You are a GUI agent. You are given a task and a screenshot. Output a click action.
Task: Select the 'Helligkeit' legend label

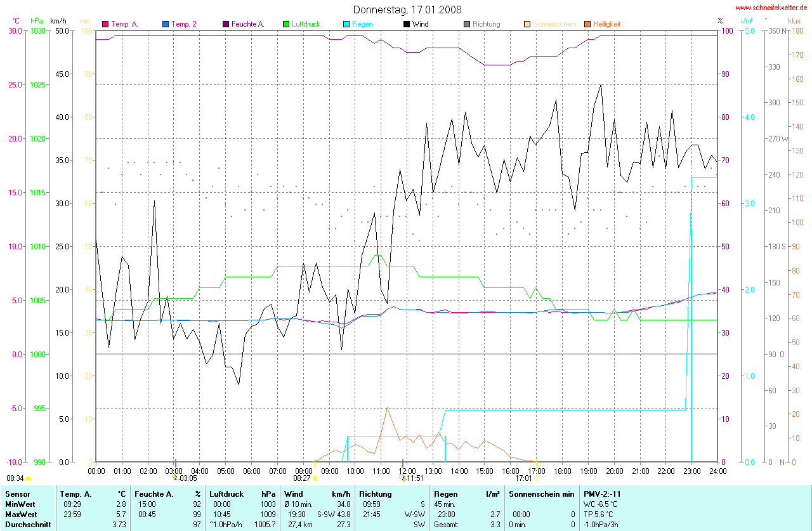[x=607, y=24]
